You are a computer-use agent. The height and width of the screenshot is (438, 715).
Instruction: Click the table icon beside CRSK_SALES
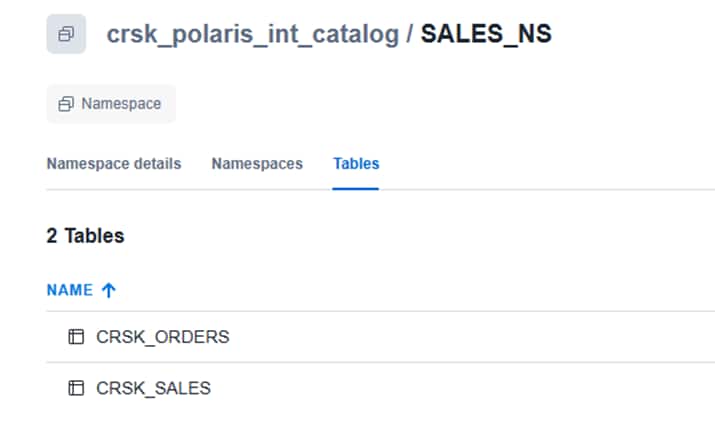[76, 388]
